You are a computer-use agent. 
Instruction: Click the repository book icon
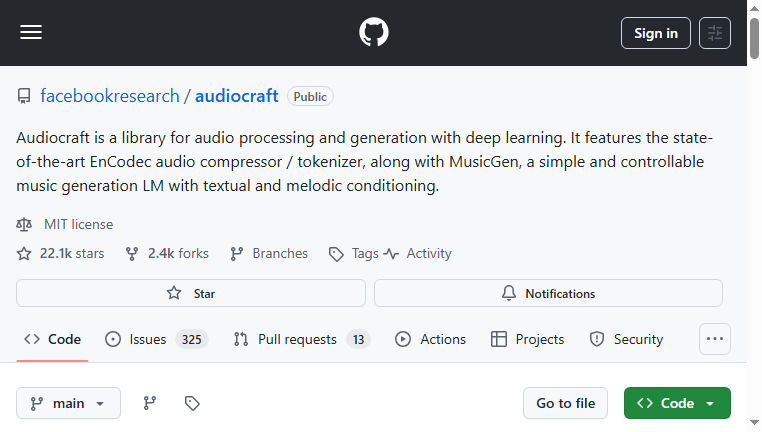[24, 96]
